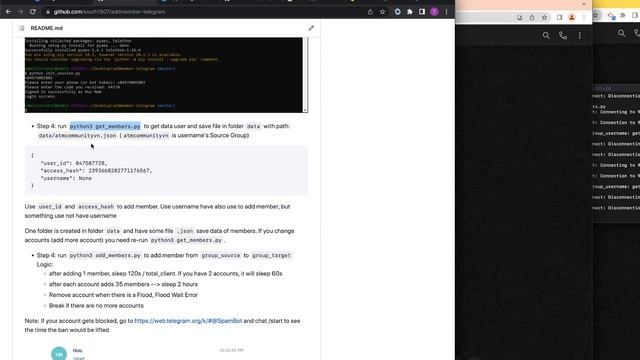Bookmark page with star in middle browser window
Viewport: 640px width, 360px height.
(x=544, y=18)
